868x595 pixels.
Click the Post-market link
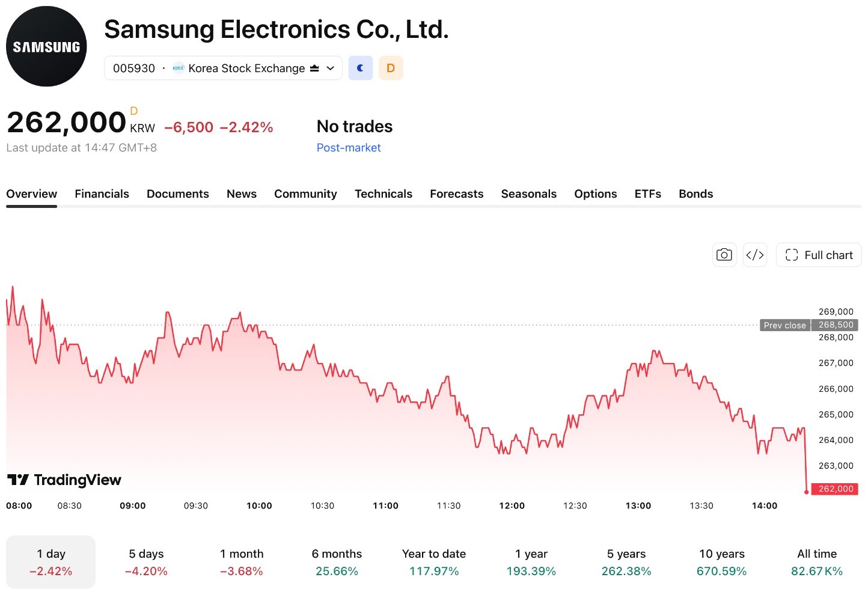coord(349,147)
